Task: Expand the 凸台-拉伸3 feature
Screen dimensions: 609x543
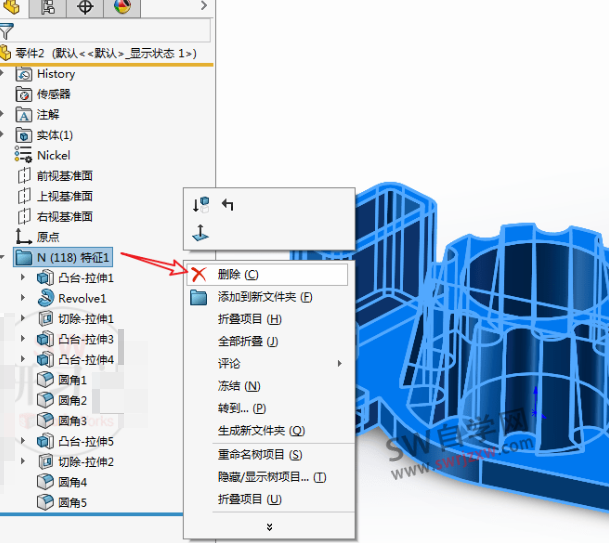Action: pyautogui.click(x=23, y=338)
